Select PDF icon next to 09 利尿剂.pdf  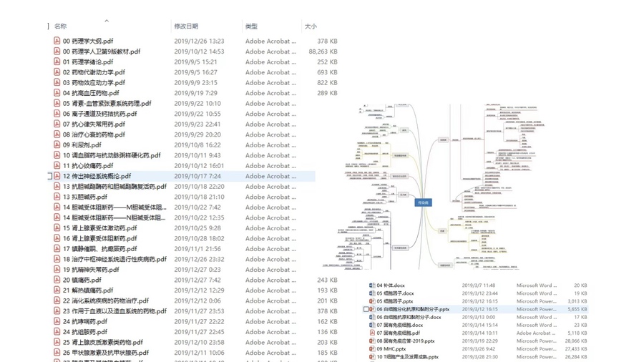coord(57,145)
